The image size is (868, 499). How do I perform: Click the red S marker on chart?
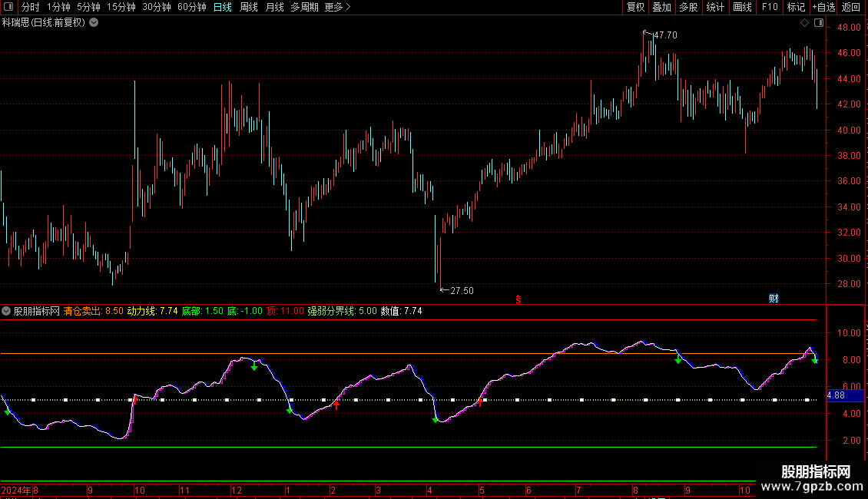(x=518, y=299)
